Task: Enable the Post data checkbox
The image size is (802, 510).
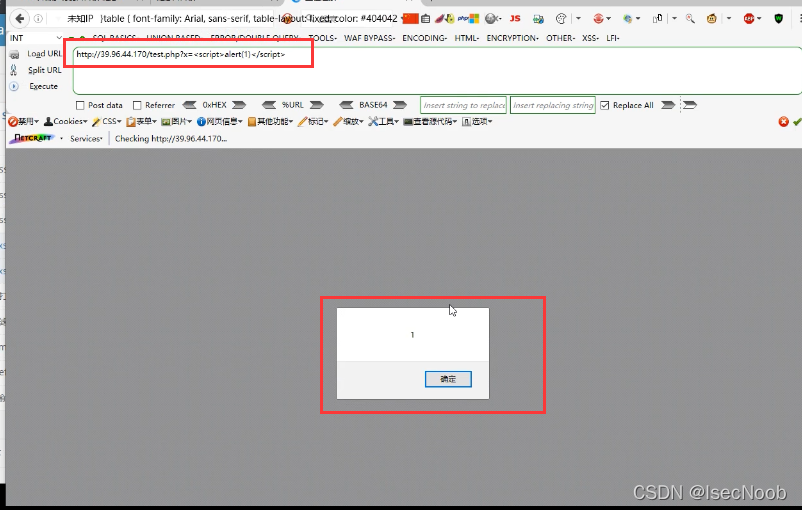Action: (80, 105)
